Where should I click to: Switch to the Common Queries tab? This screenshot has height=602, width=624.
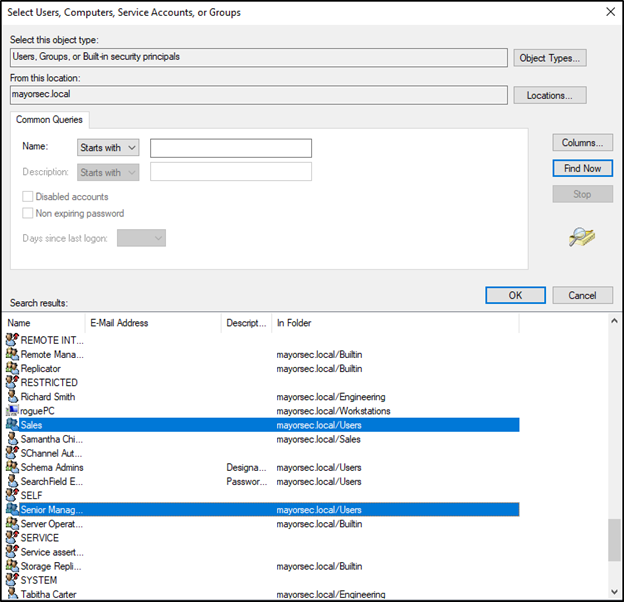(48, 119)
